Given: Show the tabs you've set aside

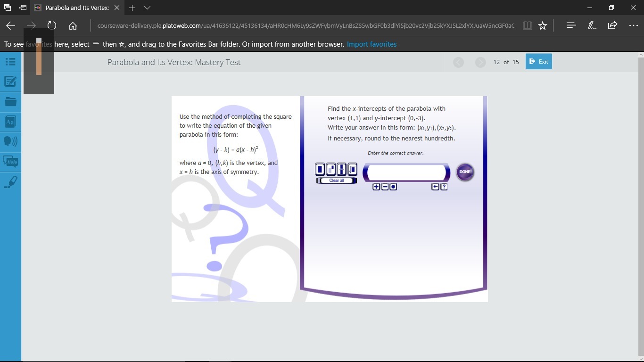Looking at the screenshot, I should 8,8.
